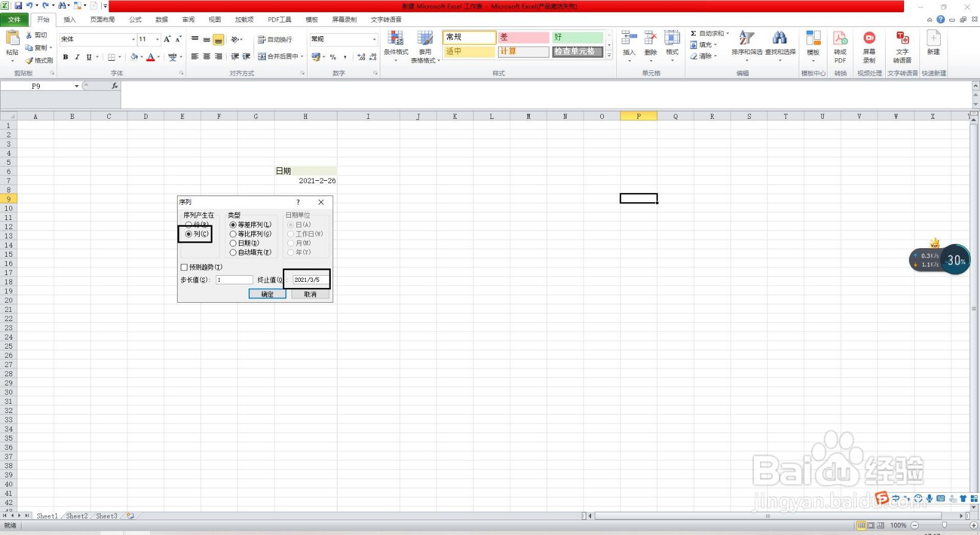Click the bottom vertical align icon
The image size is (980, 535).
(219, 40)
